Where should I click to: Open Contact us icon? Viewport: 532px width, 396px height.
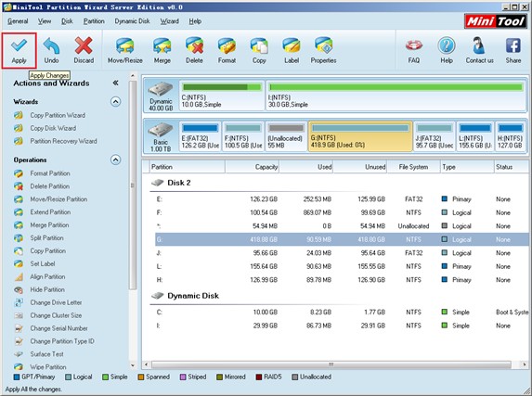[x=479, y=50]
